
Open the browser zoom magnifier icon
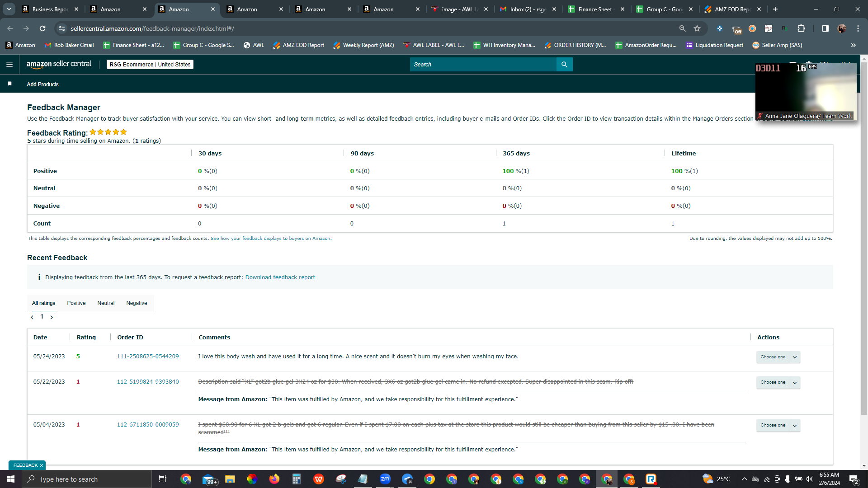pyautogui.click(x=682, y=28)
